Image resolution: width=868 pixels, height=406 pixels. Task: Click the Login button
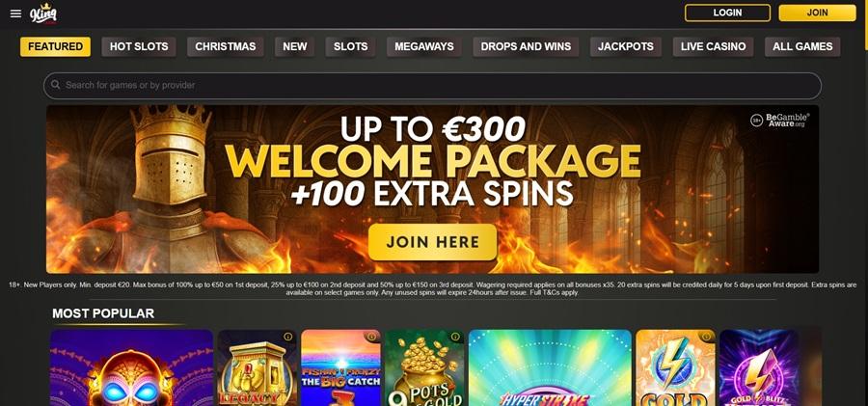coord(727,13)
